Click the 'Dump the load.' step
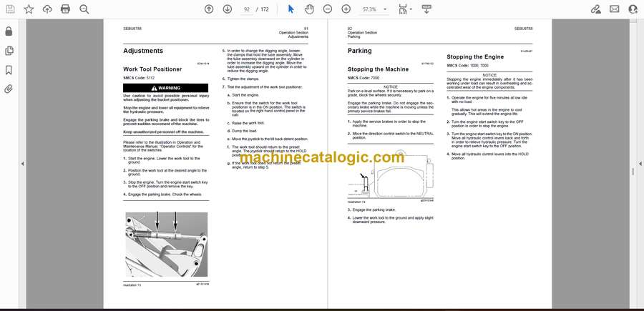The width and height of the screenshot is (644, 311). point(245,131)
